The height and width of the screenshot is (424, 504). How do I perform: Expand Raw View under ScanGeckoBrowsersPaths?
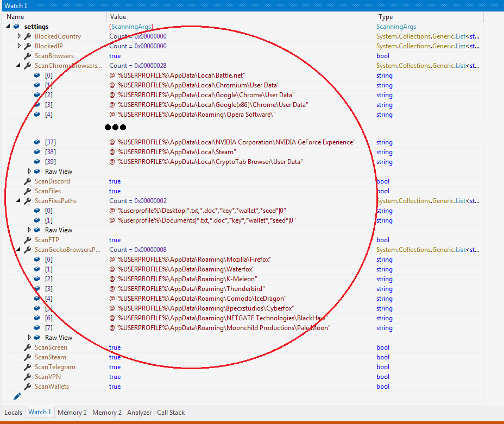tap(29, 338)
